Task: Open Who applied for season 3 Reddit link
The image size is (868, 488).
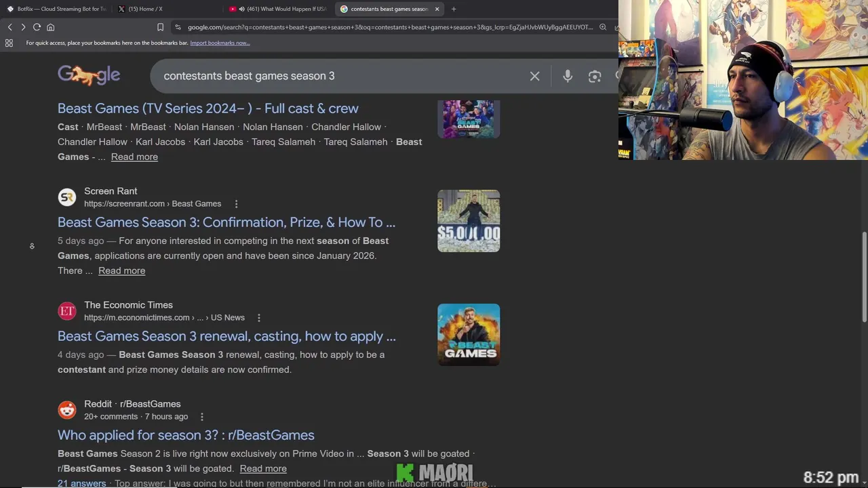Action: 186,435
